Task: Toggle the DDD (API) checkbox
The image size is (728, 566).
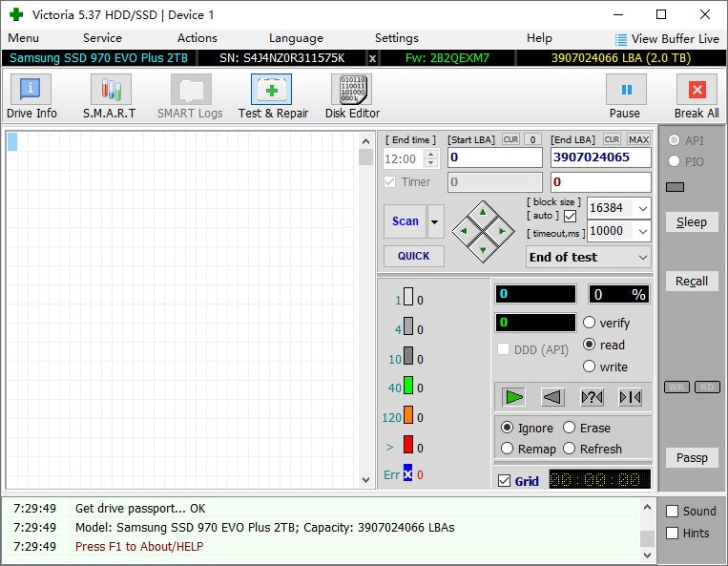Action: (503, 349)
